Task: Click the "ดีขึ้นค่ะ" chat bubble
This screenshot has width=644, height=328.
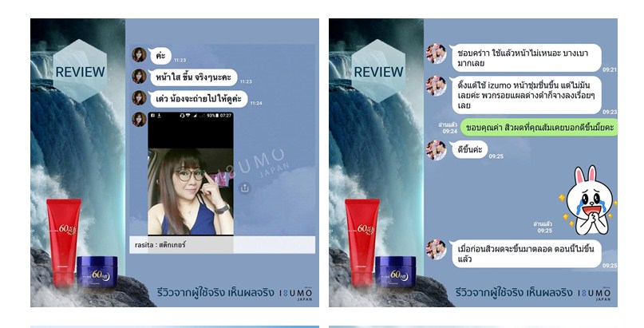Action: click(468, 149)
